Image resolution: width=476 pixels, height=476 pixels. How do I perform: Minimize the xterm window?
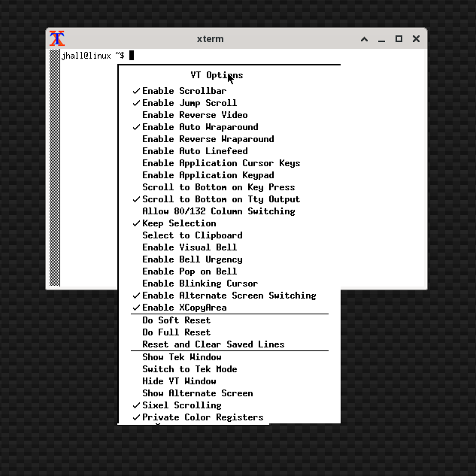381,39
